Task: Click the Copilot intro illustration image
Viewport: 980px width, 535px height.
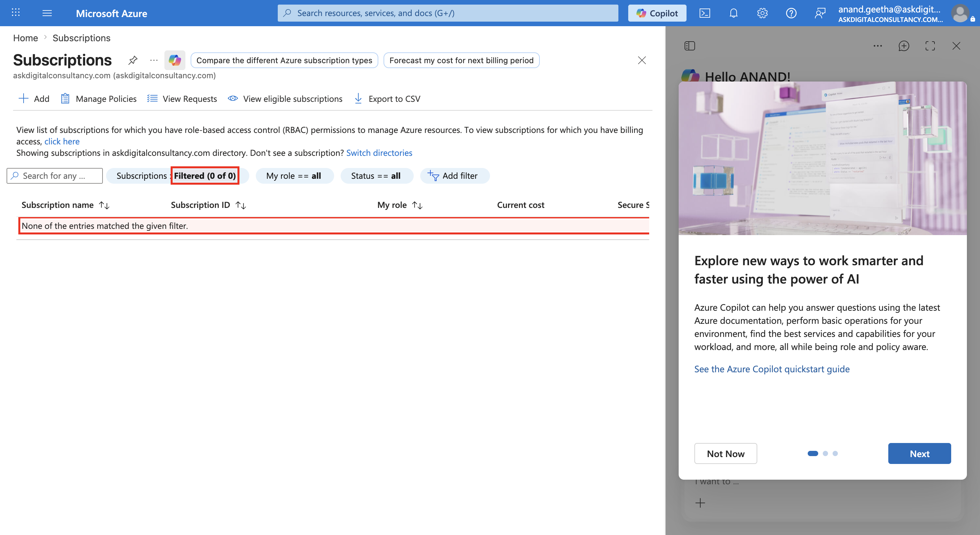Action: [x=822, y=158]
